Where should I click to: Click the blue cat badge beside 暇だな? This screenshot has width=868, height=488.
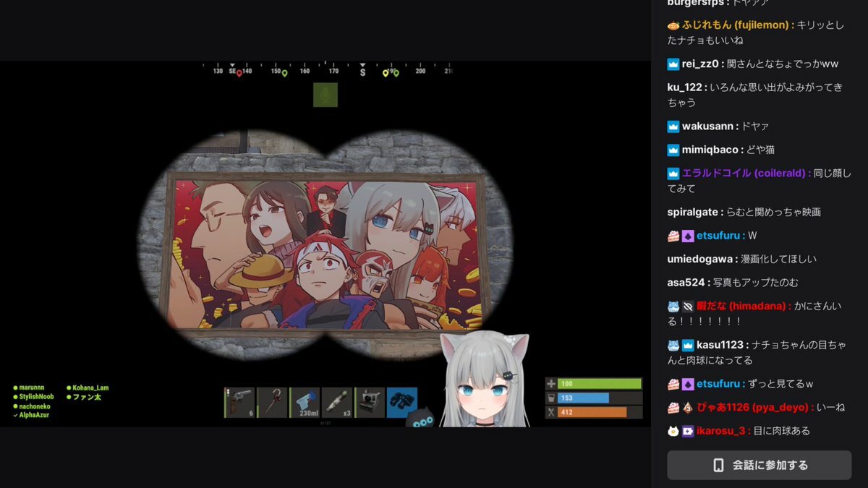pyautogui.click(x=673, y=306)
